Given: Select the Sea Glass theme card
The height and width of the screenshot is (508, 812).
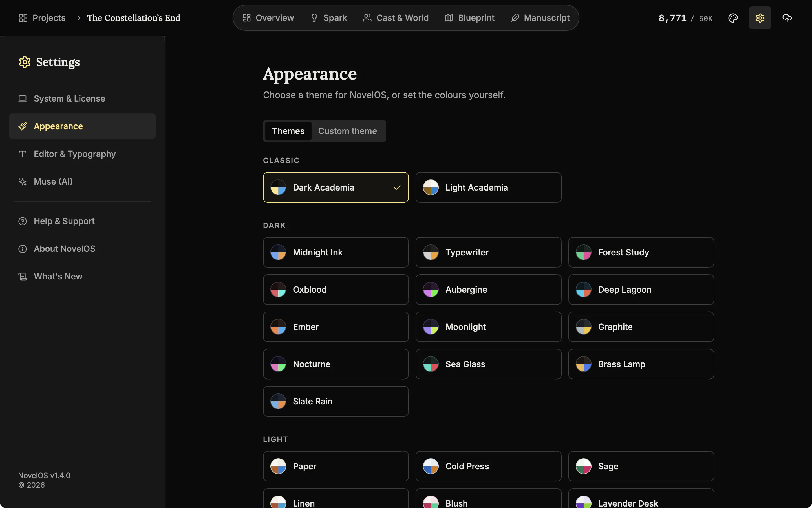Looking at the screenshot, I should [x=488, y=364].
